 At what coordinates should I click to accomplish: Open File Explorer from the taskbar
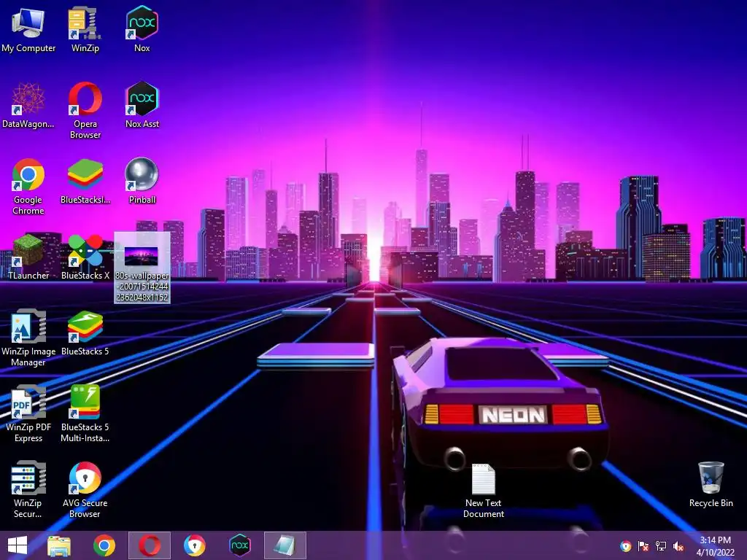tap(59, 545)
